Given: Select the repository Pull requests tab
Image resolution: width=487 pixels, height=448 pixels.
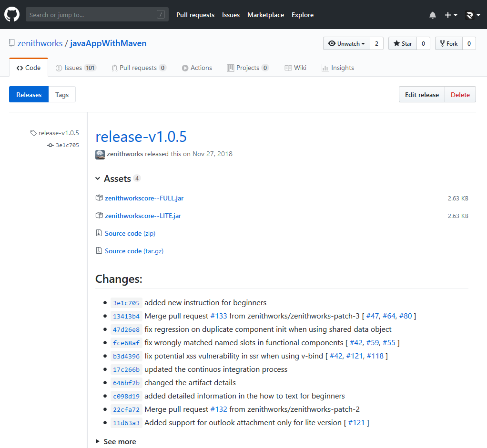Looking at the screenshot, I should click(139, 68).
